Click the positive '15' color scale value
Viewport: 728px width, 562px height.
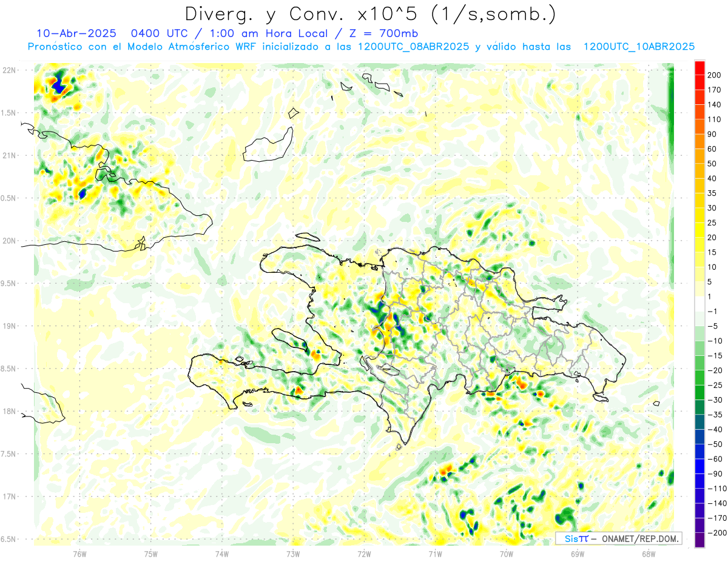713,252
